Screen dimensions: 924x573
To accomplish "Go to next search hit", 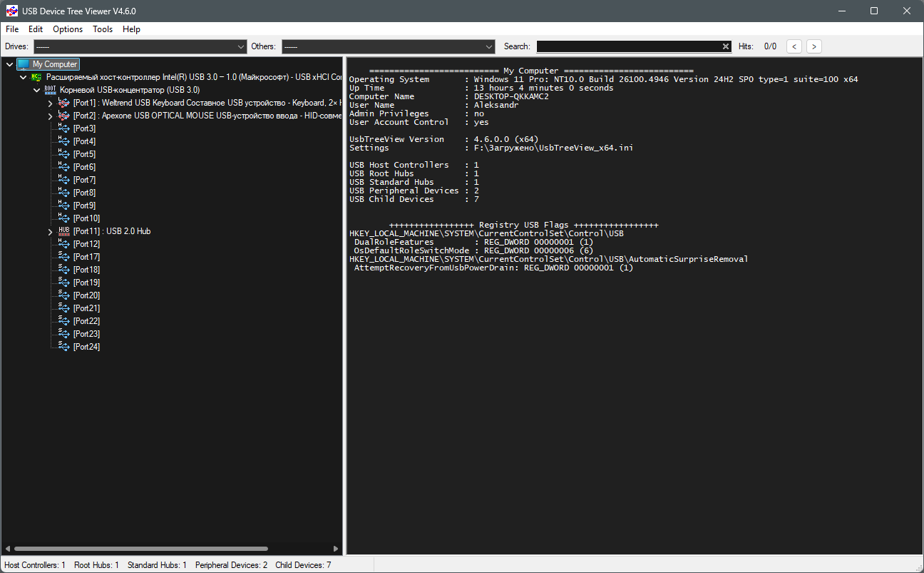I will tap(814, 46).
